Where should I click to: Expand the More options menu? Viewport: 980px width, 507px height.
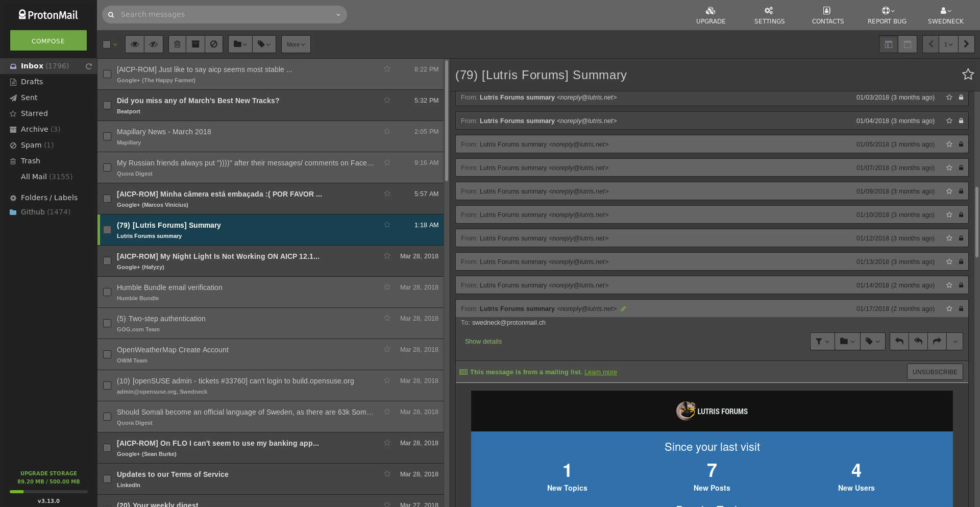point(296,44)
